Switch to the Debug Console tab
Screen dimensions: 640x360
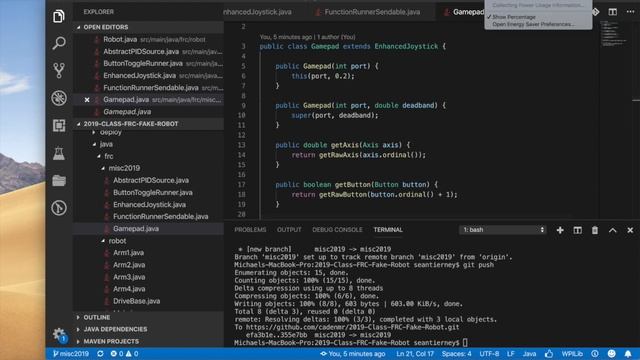(337, 230)
